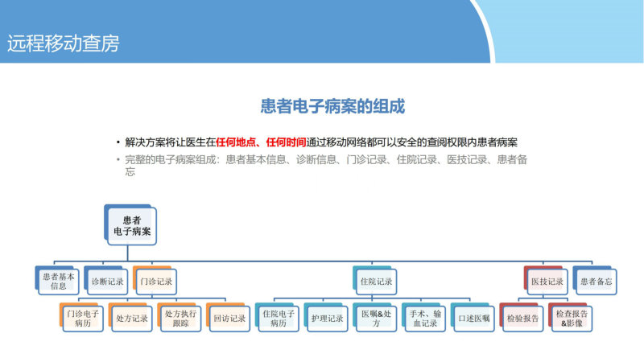Select the 门诊记录 node
This screenshot has height=362, width=644.
(156, 282)
